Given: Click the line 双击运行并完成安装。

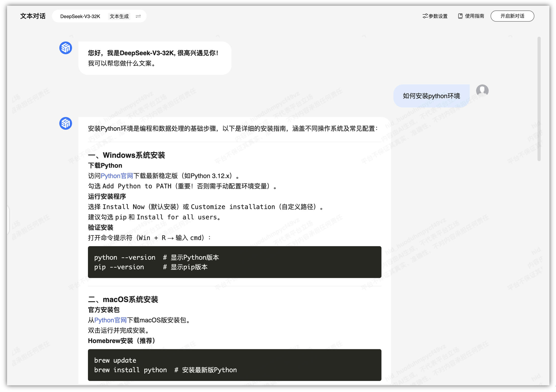Looking at the screenshot, I should [119, 331].
